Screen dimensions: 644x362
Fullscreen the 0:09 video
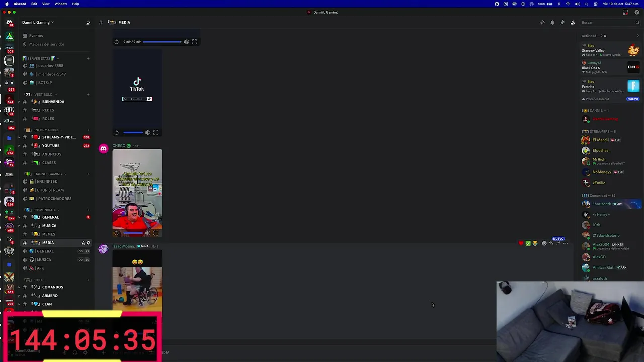(x=195, y=42)
